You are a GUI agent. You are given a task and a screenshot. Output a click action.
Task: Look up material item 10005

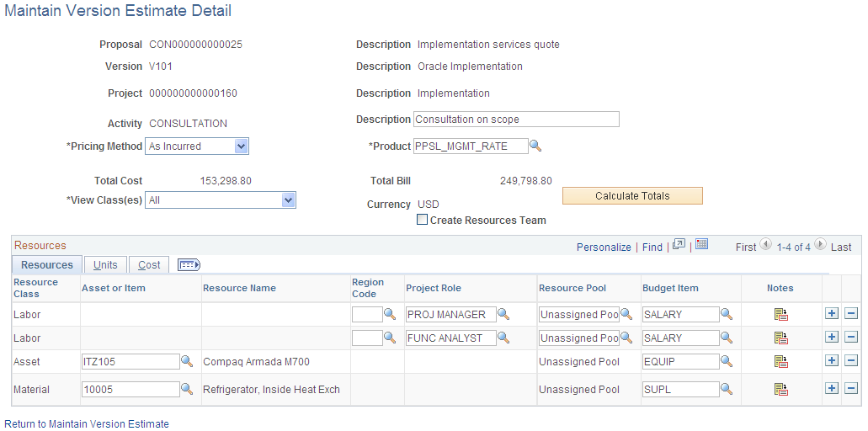pos(187,389)
